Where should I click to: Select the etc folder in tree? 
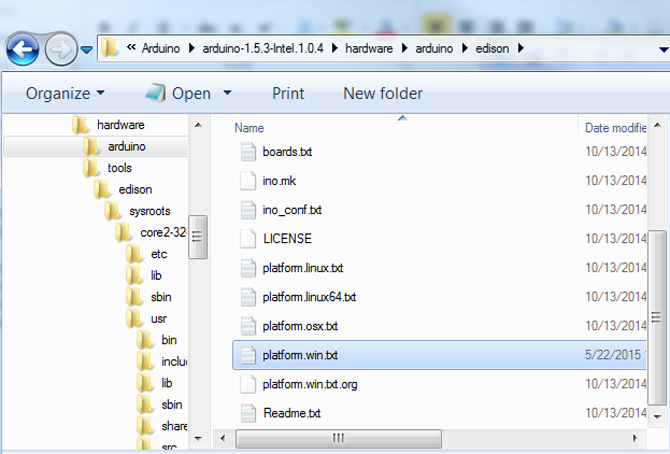[x=159, y=254]
